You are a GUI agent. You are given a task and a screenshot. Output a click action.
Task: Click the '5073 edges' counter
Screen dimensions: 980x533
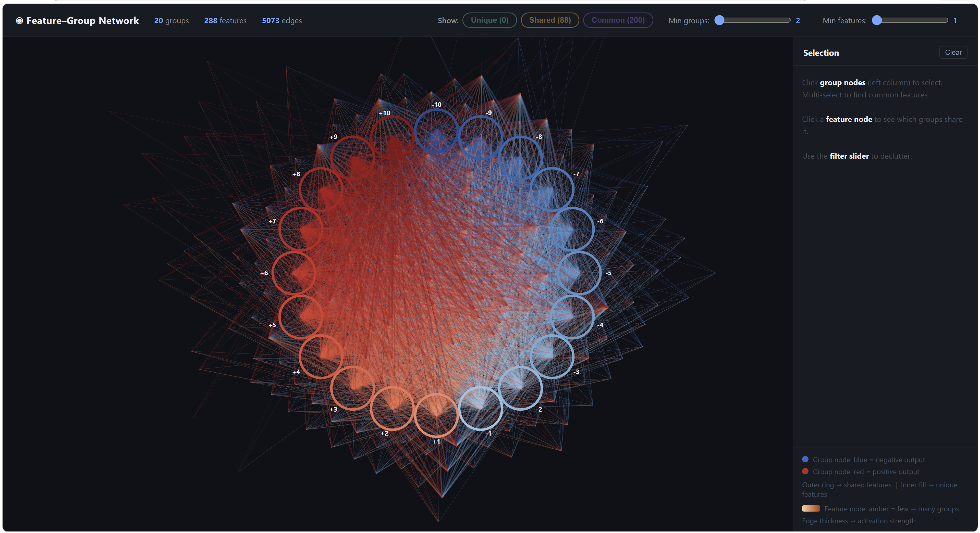pyautogui.click(x=281, y=20)
